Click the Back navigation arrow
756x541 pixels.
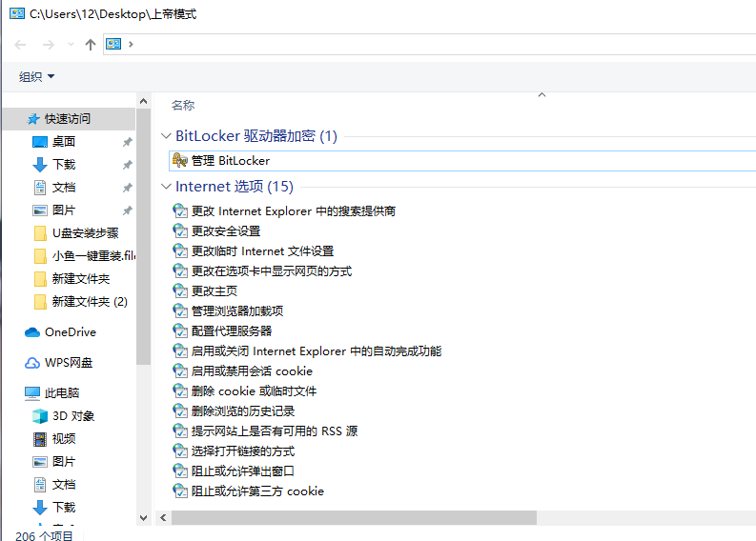[x=20, y=45]
